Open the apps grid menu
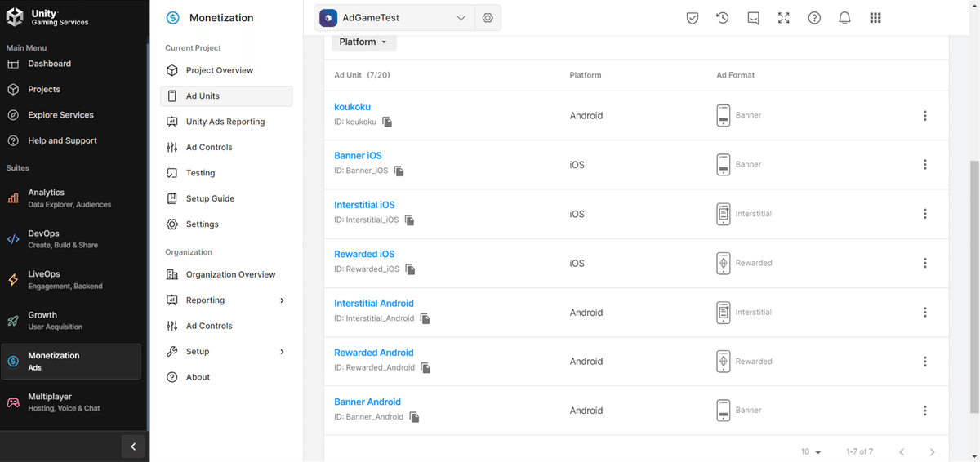The width and height of the screenshot is (980, 462). (x=875, y=18)
